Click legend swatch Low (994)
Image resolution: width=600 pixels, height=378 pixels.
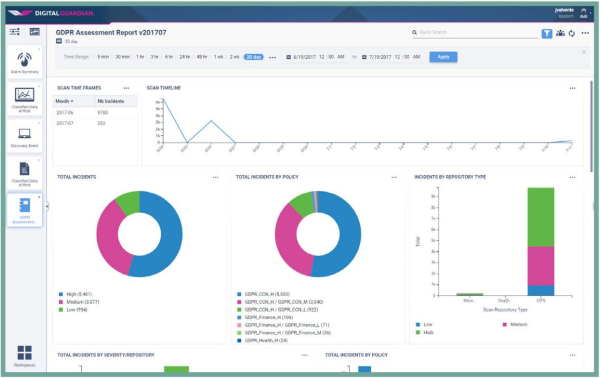pos(61,310)
